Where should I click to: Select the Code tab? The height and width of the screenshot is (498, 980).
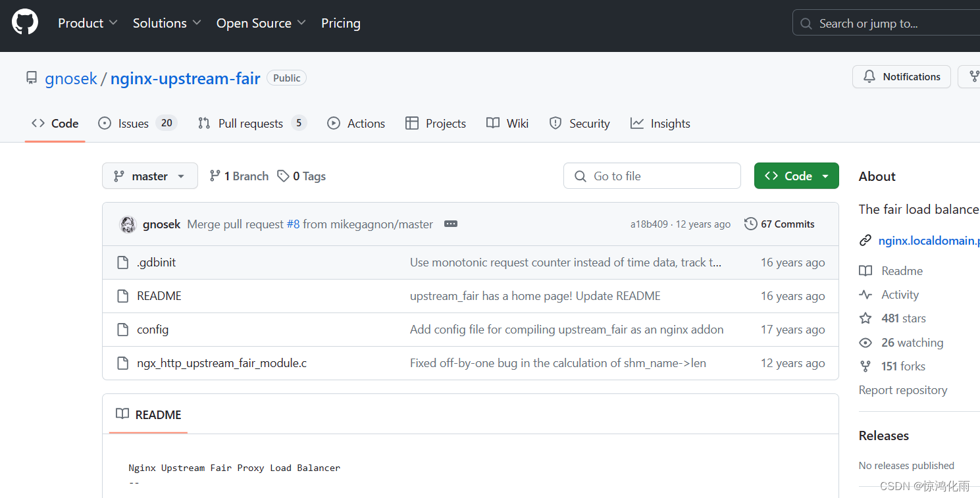point(55,124)
